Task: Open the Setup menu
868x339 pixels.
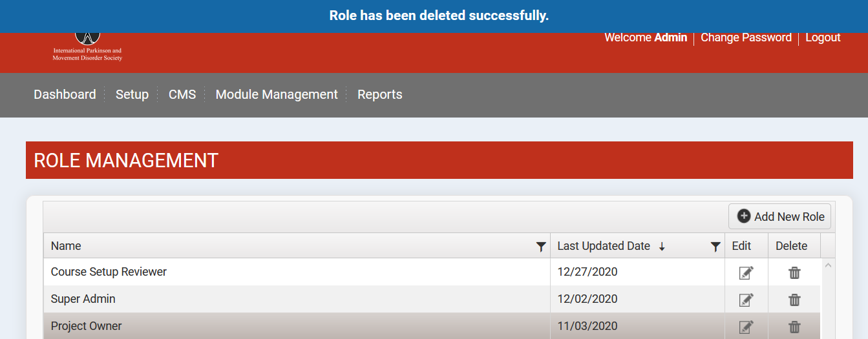Action: coord(132,94)
